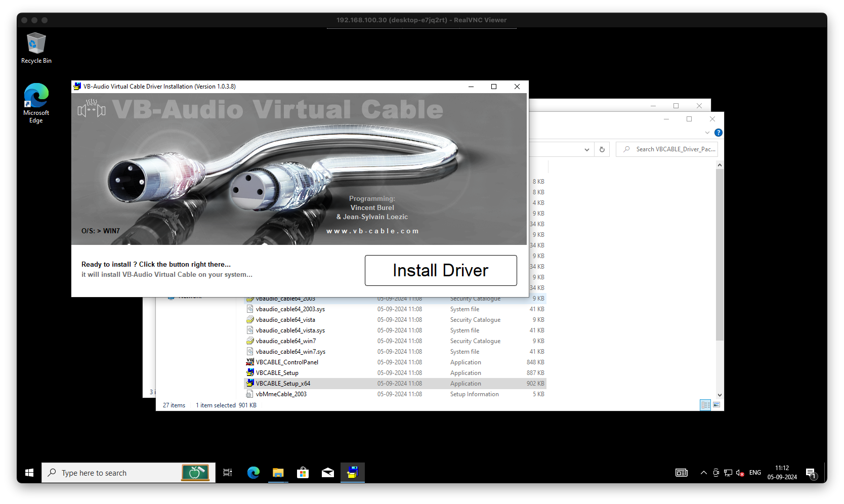This screenshot has height=504, width=844.
Task: Click the VB-Audio installer title bar icon
Action: coord(77,87)
